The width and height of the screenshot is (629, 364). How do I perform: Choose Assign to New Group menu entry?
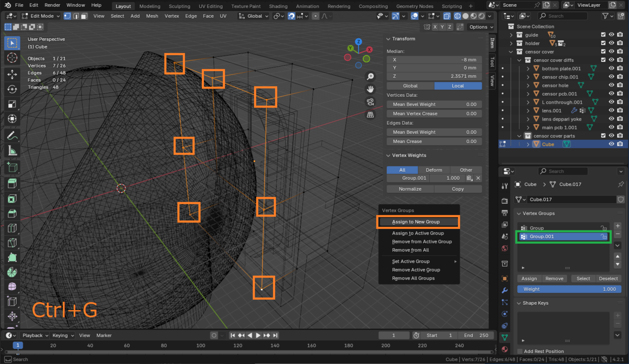416,222
